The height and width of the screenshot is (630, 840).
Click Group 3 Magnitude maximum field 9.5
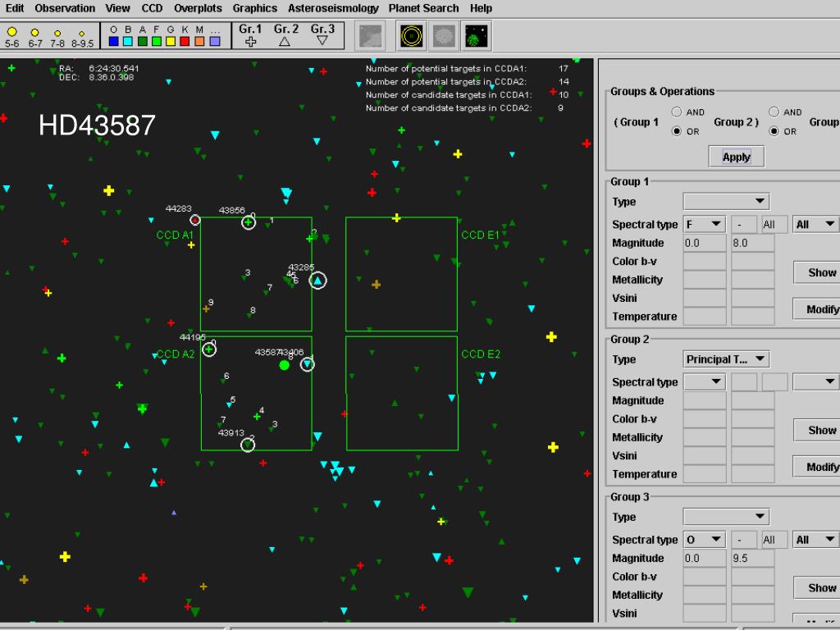[753, 558]
